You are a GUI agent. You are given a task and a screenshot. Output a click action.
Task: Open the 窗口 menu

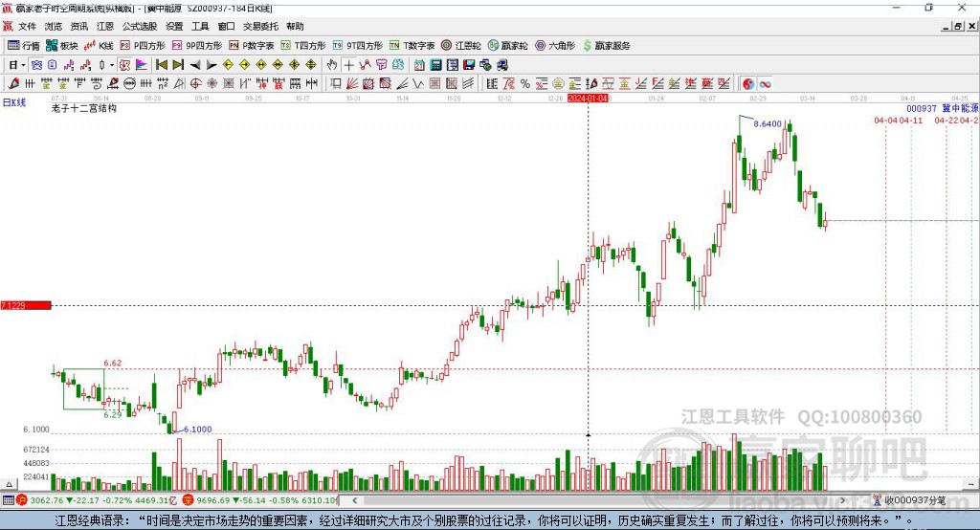pyautogui.click(x=226, y=26)
